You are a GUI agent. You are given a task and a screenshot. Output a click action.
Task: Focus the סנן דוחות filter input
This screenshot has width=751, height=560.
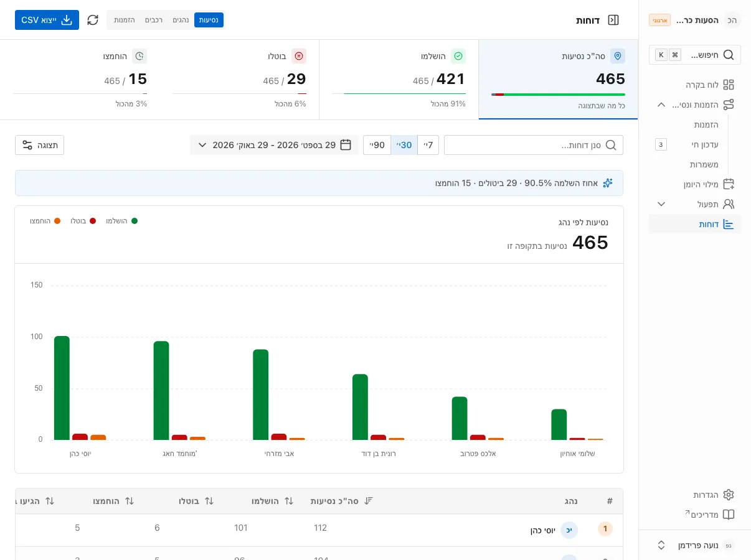click(x=534, y=145)
